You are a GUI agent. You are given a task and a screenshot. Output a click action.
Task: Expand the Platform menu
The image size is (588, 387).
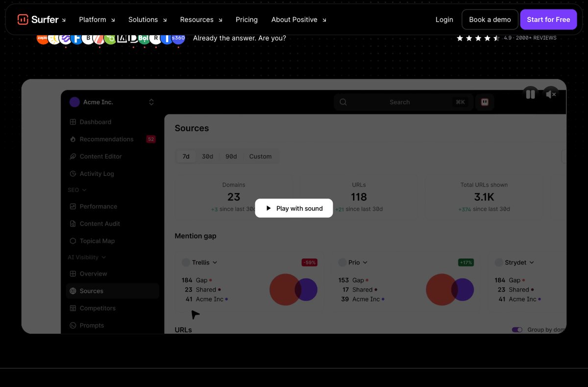[97, 20]
